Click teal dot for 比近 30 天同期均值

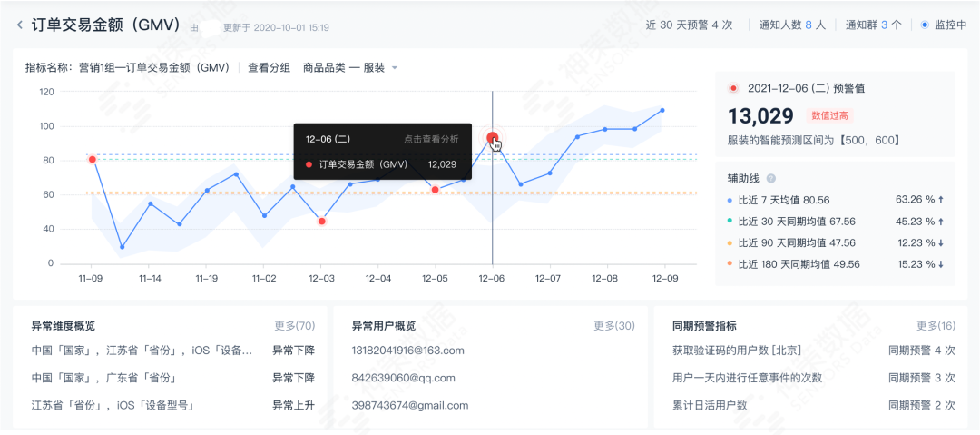730,222
